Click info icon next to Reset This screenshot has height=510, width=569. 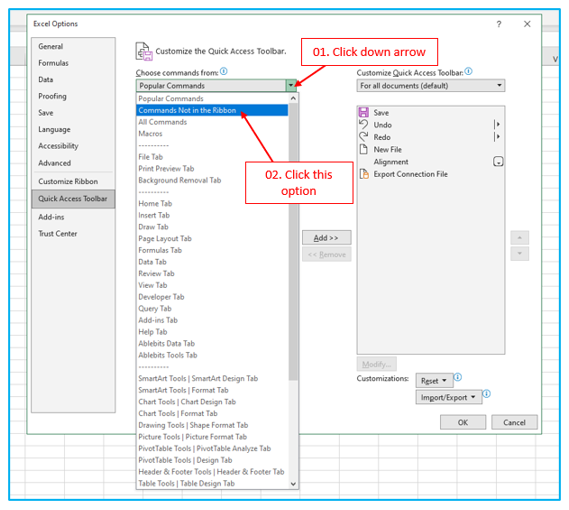(458, 377)
